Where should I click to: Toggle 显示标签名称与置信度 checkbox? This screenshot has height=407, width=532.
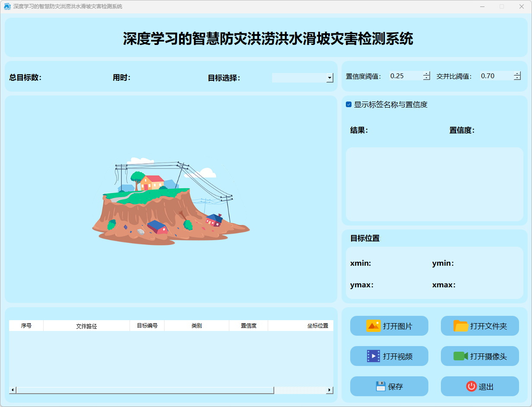[x=348, y=105]
